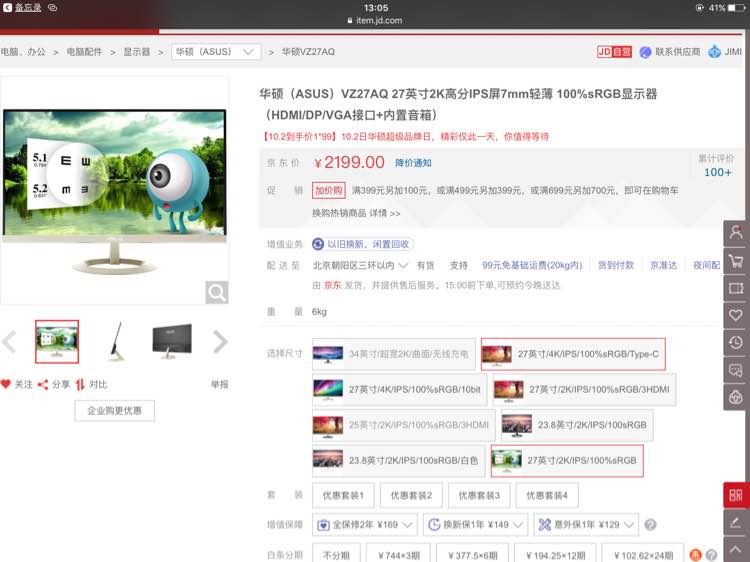Tap the back-to-Notes arrow in status bar
The width and height of the screenshot is (750, 562).
tap(7, 8)
